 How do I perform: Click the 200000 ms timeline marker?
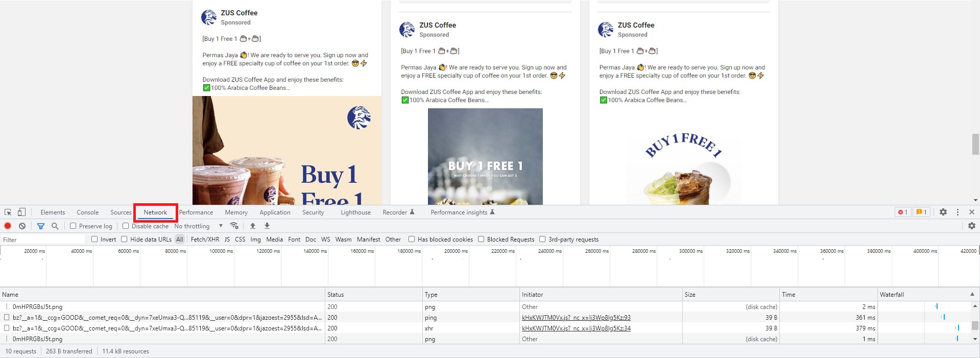456,251
